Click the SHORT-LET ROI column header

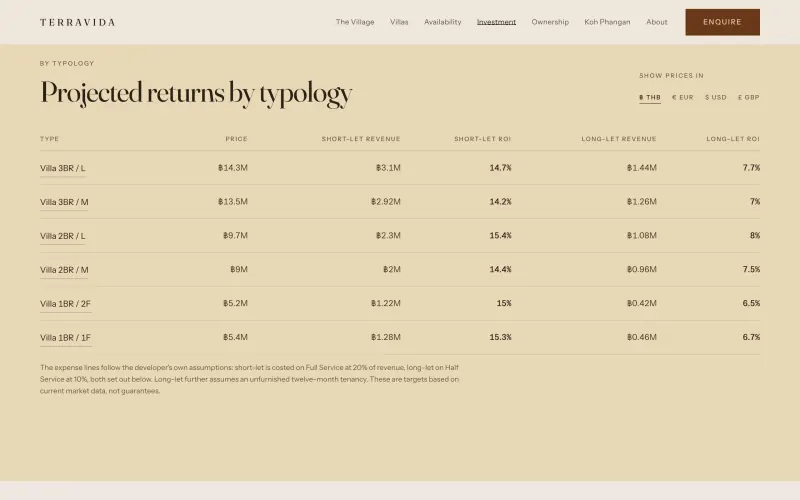(482, 139)
